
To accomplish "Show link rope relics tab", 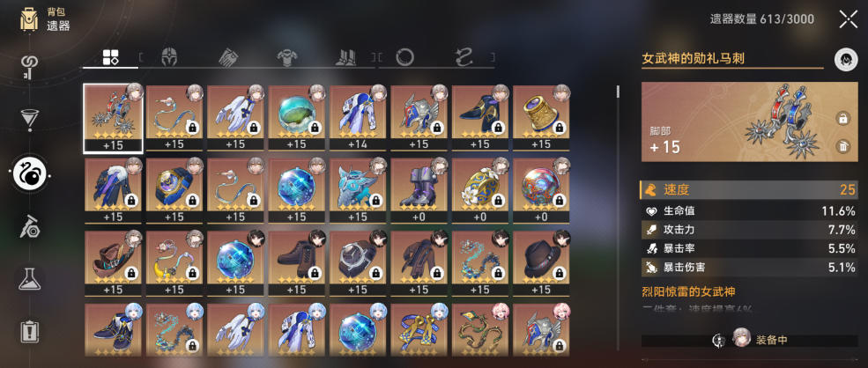I will click(464, 57).
